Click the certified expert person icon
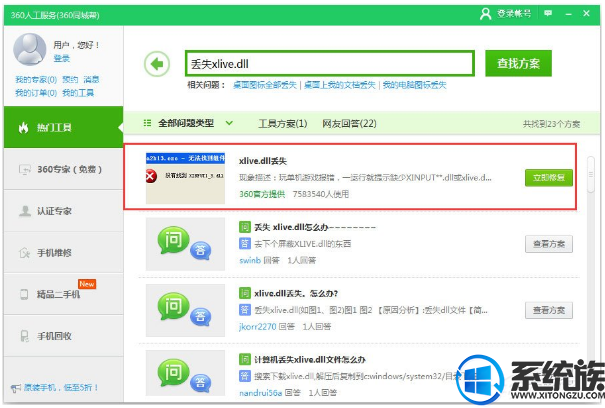This screenshot has width=605, height=408. click(x=25, y=211)
